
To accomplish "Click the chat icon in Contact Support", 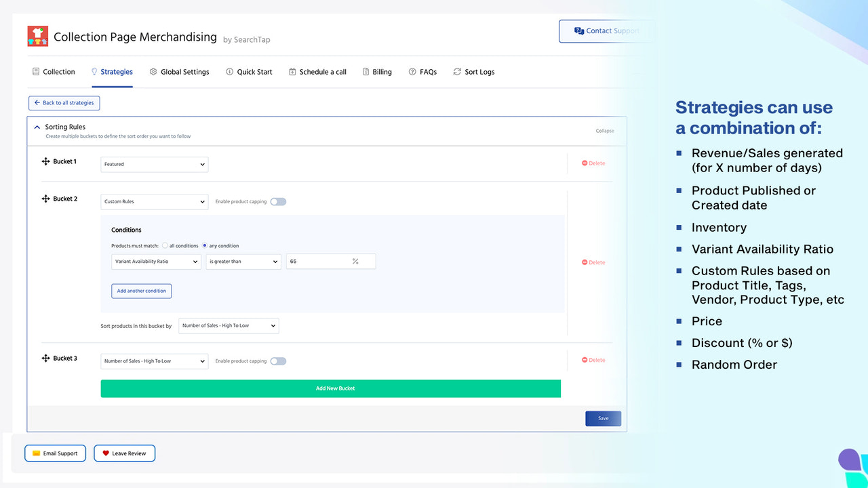I will click(578, 30).
